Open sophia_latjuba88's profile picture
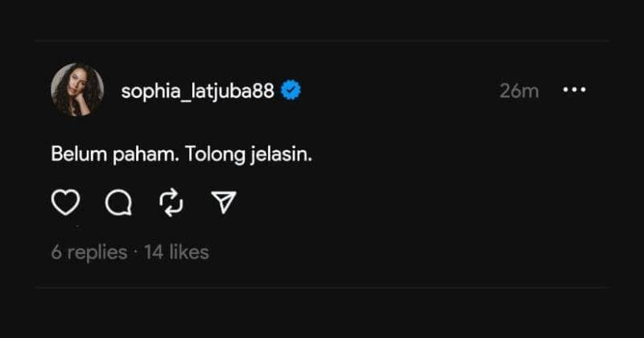The width and height of the screenshot is (644, 338). [x=77, y=90]
